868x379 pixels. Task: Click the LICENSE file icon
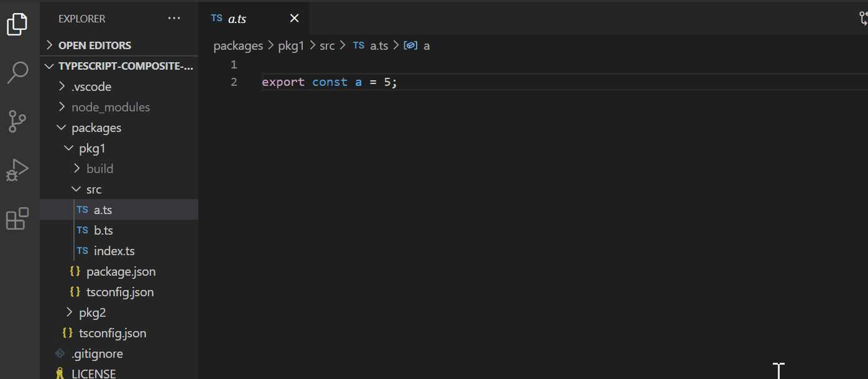pyautogui.click(x=60, y=373)
